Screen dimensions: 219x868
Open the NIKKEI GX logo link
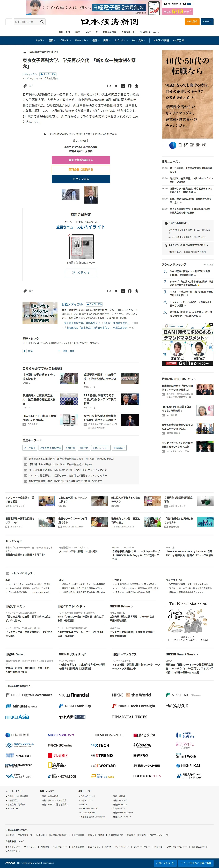(x=184, y=695)
